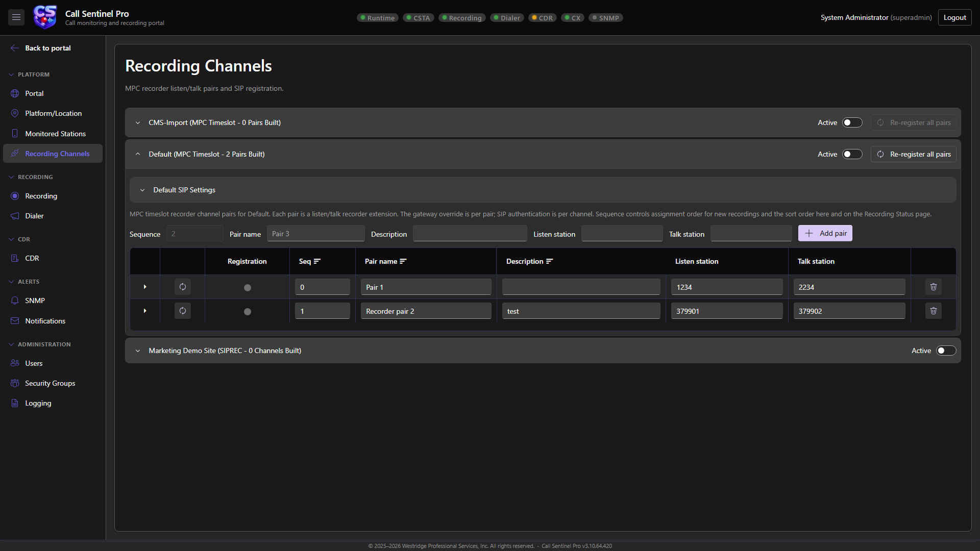Click the Add pair button
The width and height of the screenshot is (980, 551).
click(825, 233)
